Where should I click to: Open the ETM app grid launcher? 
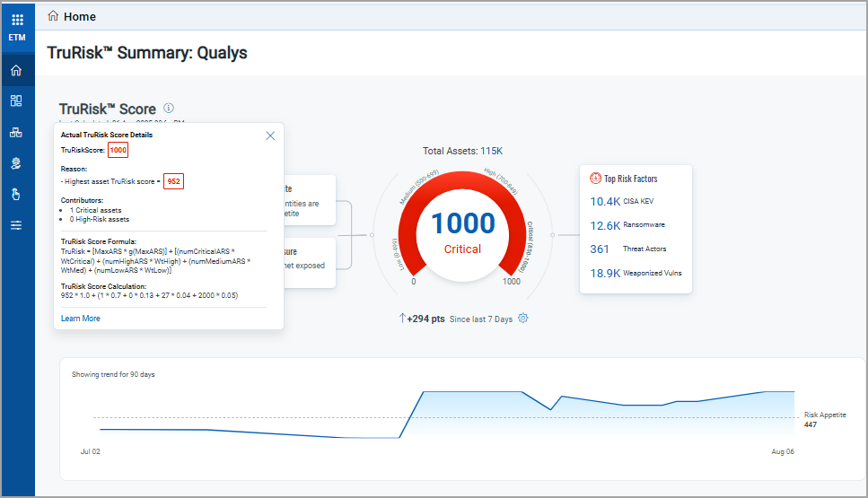point(17,20)
